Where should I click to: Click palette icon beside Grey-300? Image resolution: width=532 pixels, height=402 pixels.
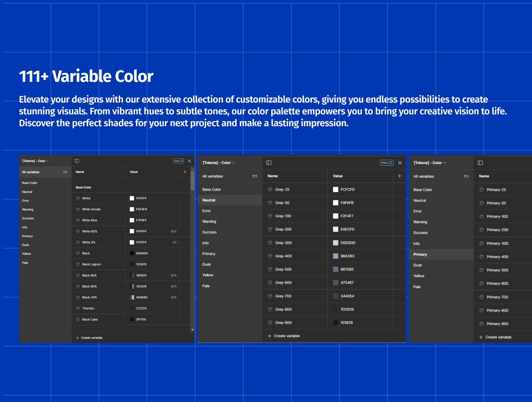(270, 243)
